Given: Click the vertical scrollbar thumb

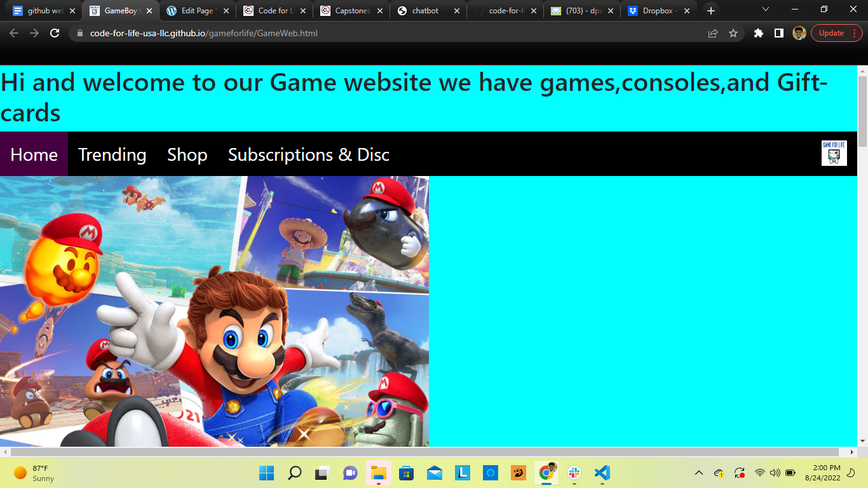Looking at the screenshot, I should click(862, 111).
